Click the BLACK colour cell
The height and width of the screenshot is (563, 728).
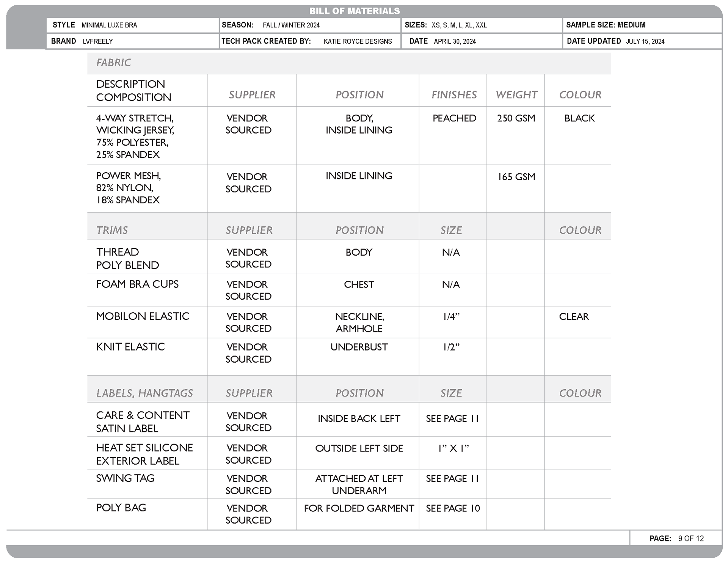579,118
